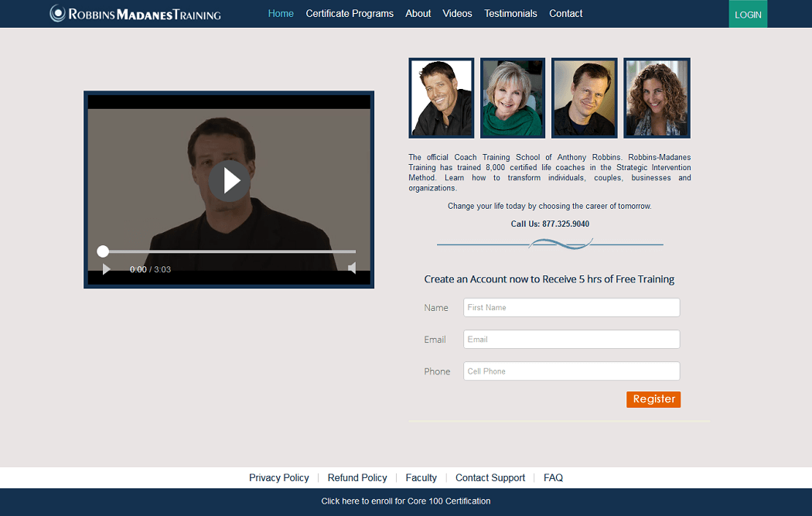812x516 pixels.
Task: Open the Faculty footer link
Action: click(421, 477)
